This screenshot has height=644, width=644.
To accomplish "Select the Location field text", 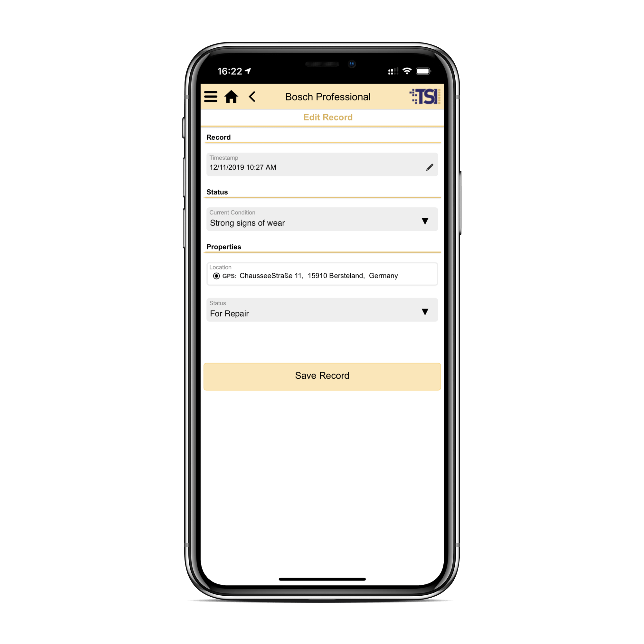I will click(x=321, y=275).
